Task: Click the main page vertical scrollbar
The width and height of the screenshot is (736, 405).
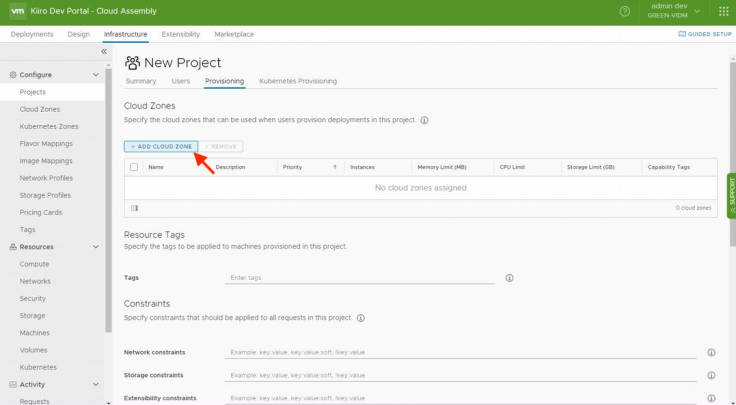Action: point(733,154)
